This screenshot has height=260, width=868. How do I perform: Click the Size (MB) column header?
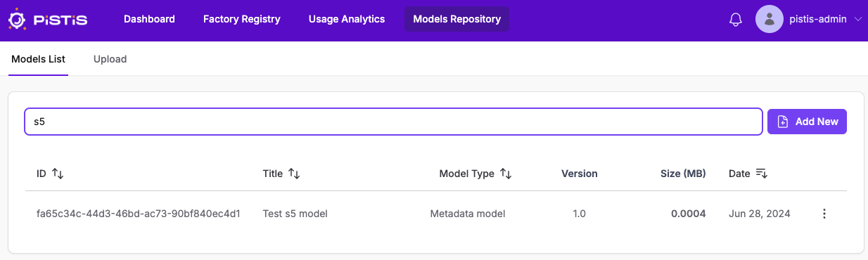point(683,174)
